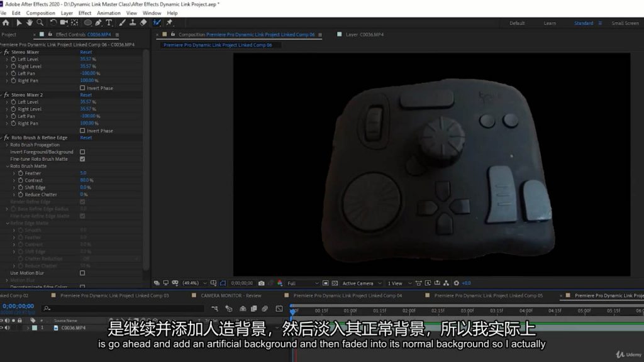Viewport: 644px width, 362px height.
Task: Toggle shy layers hide icon
Action: click(x=243, y=309)
